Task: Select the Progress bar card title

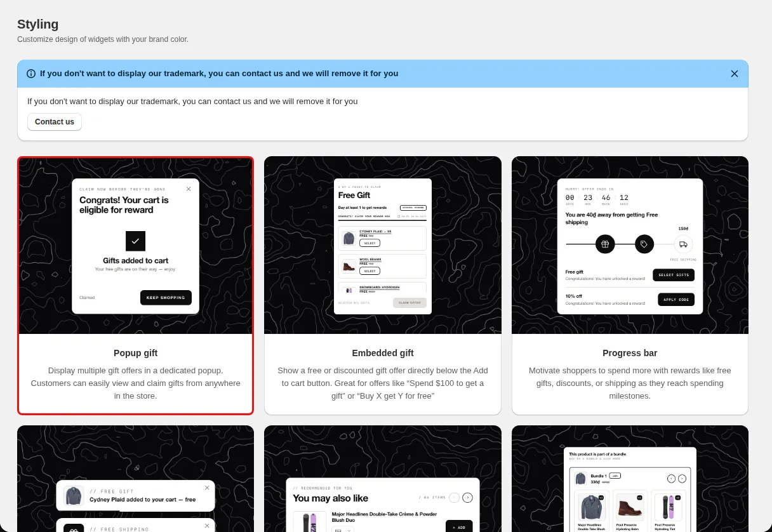Action: (x=630, y=353)
